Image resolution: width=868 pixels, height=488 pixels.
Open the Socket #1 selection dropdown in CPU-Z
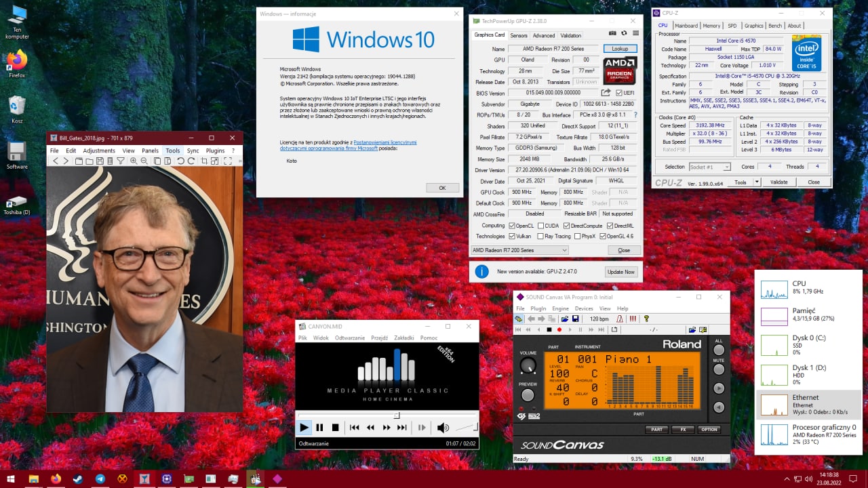tap(709, 167)
